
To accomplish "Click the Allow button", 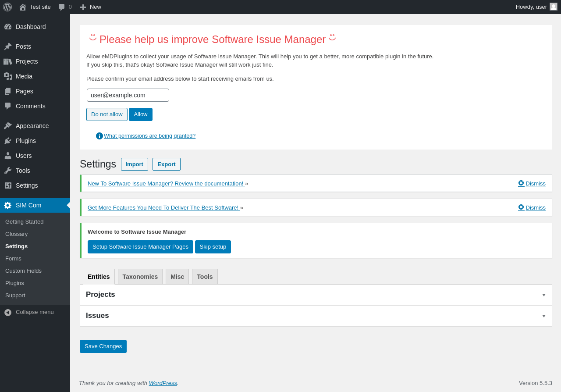I will tap(141, 114).
